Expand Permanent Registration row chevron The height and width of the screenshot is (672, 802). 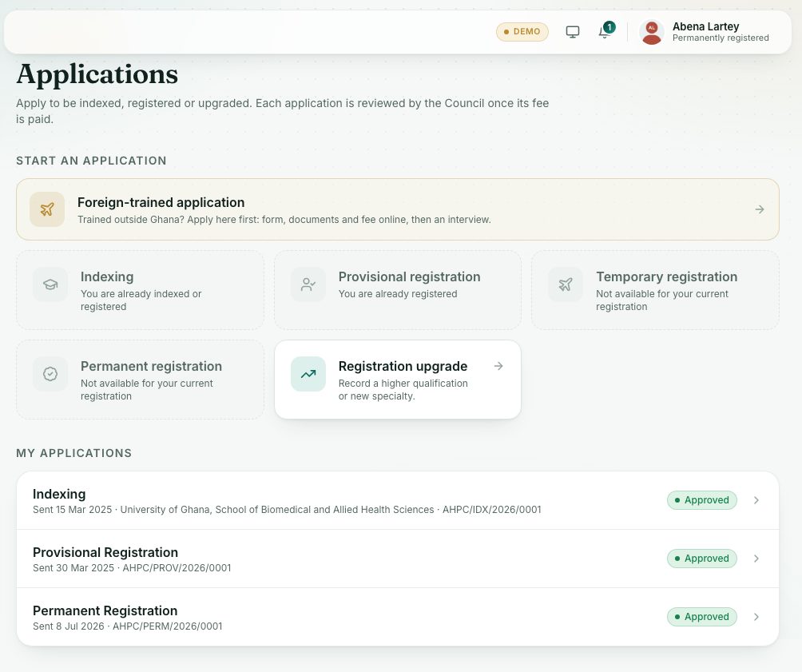[x=756, y=617]
